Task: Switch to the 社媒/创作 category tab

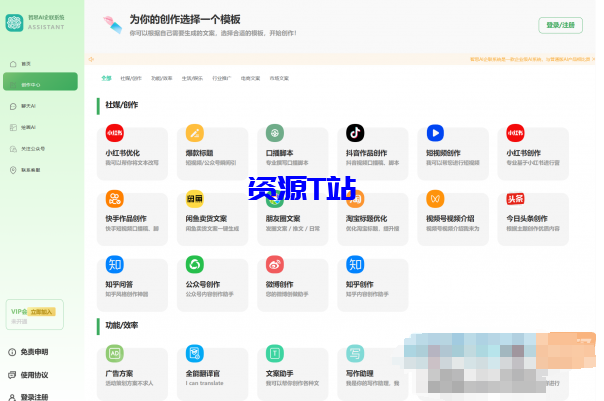Action: (131, 78)
